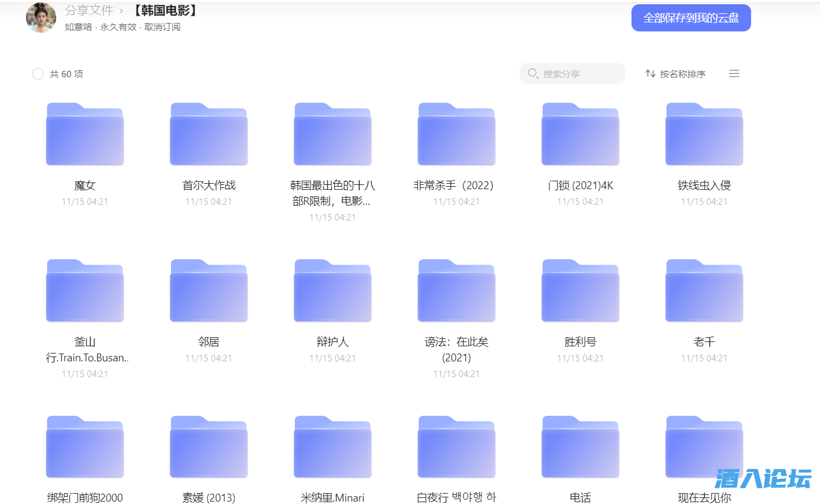Open the 辩护人 folder

332,289
